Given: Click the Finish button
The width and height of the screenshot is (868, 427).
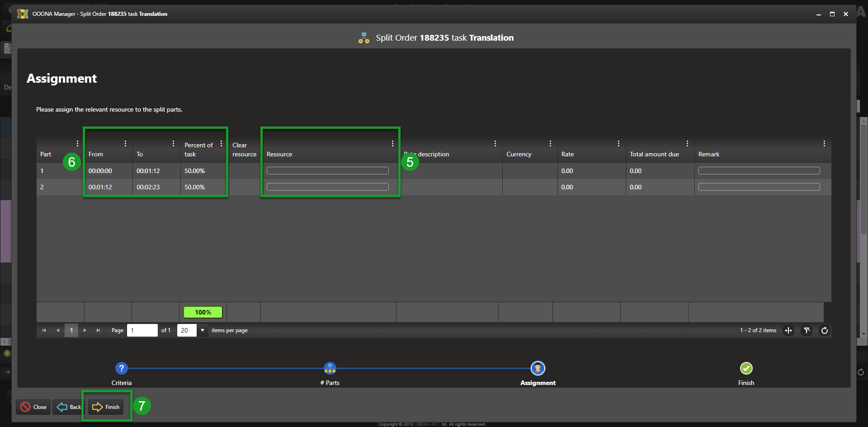Looking at the screenshot, I should (106, 407).
